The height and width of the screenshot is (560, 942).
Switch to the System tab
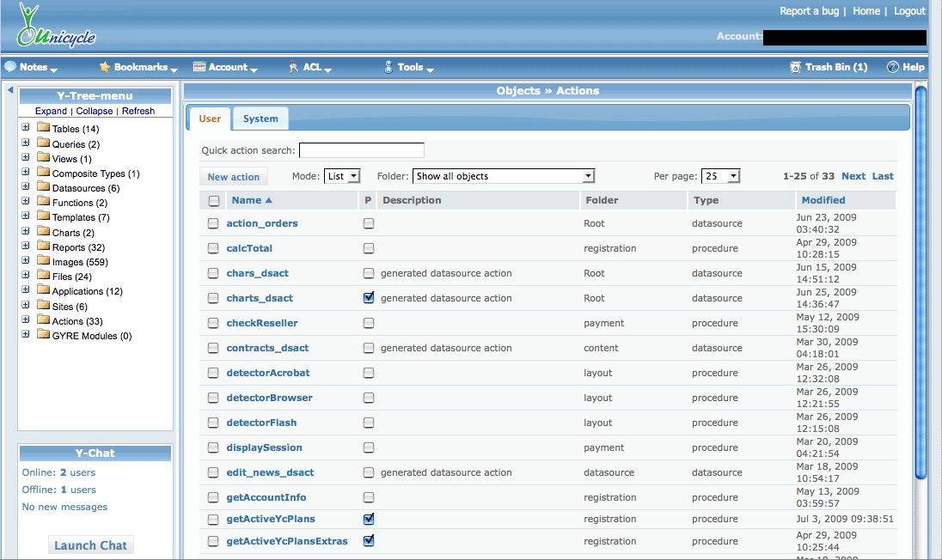[260, 119]
